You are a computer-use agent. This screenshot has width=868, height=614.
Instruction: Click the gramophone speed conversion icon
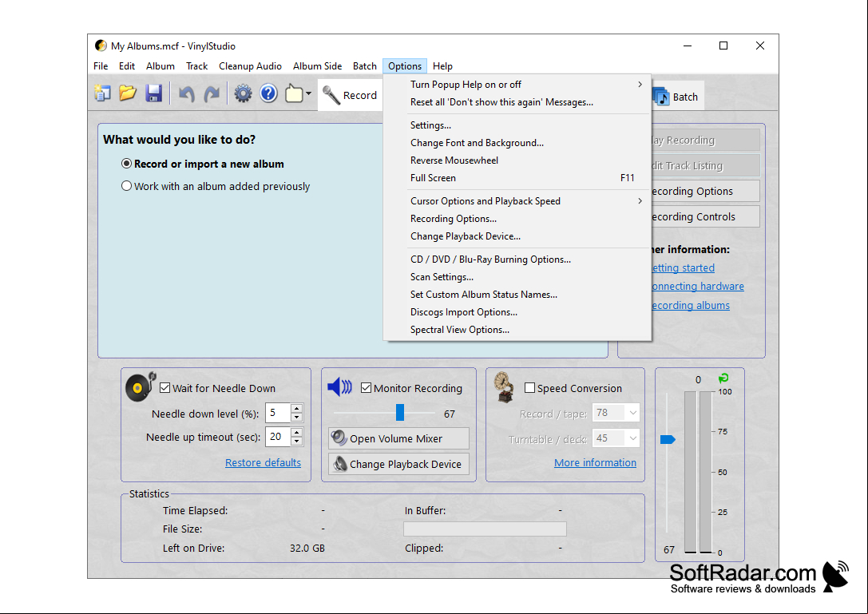pyautogui.click(x=504, y=386)
